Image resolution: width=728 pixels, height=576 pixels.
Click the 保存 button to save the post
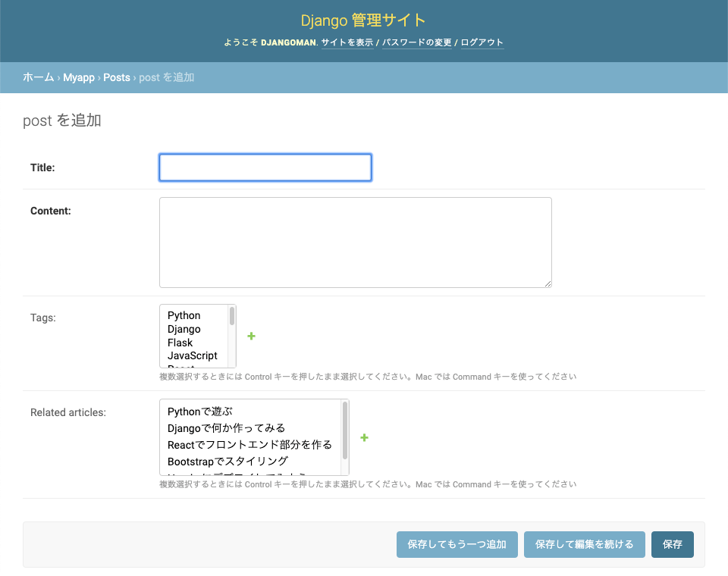tap(672, 544)
